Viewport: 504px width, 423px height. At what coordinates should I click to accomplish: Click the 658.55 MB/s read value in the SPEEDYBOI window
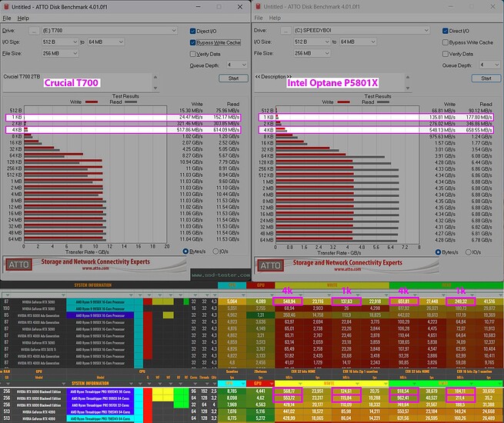tap(479, 130)
